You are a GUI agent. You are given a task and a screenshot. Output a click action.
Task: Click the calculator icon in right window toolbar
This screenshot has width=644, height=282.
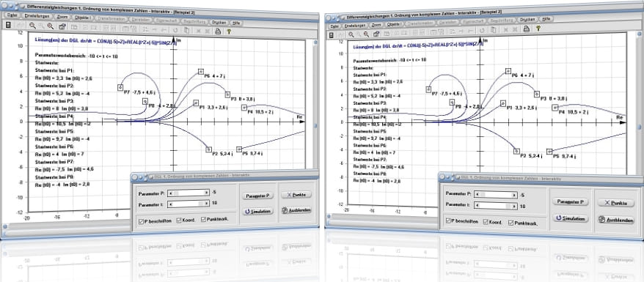pos(332,35)
